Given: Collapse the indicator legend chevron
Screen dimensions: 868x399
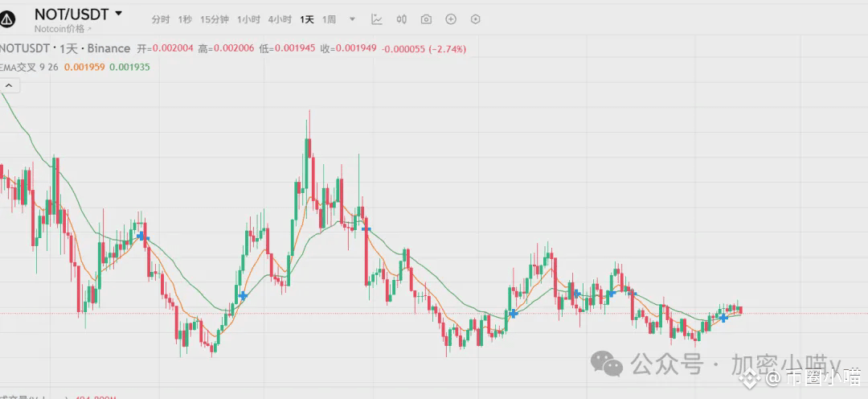Looking at the screenshot, I should point(10,86).
